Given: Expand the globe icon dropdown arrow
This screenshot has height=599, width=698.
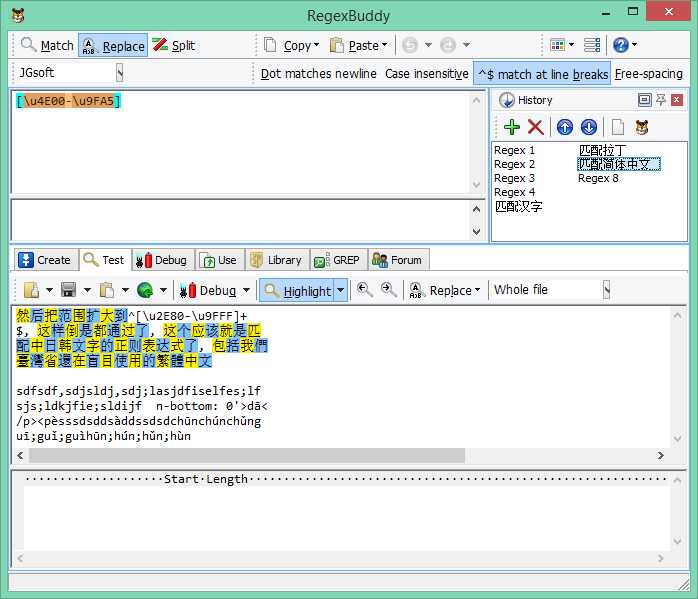Looking at the screenshot, I should click(x=163, y=290).
